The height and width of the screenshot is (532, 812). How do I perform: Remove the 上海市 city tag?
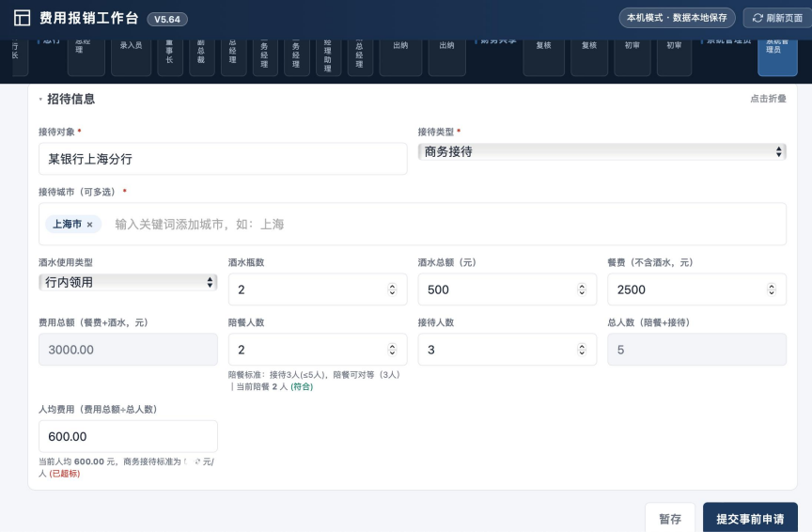coord(89,225)
